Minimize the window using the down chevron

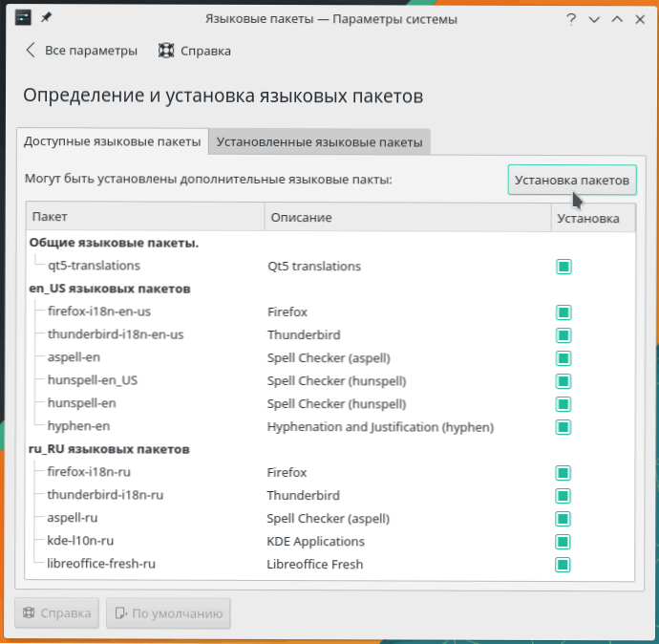[594, 19]
